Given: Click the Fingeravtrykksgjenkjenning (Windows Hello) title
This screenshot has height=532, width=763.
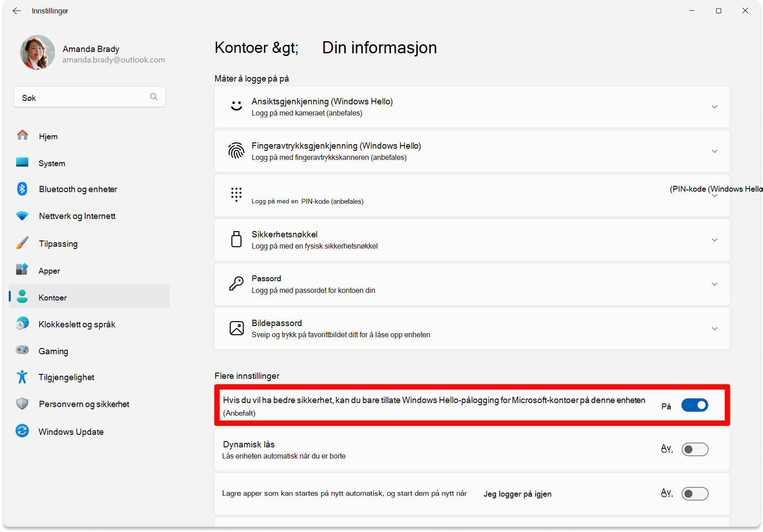Looking at the screenshot, I should (x=336, y=146).
